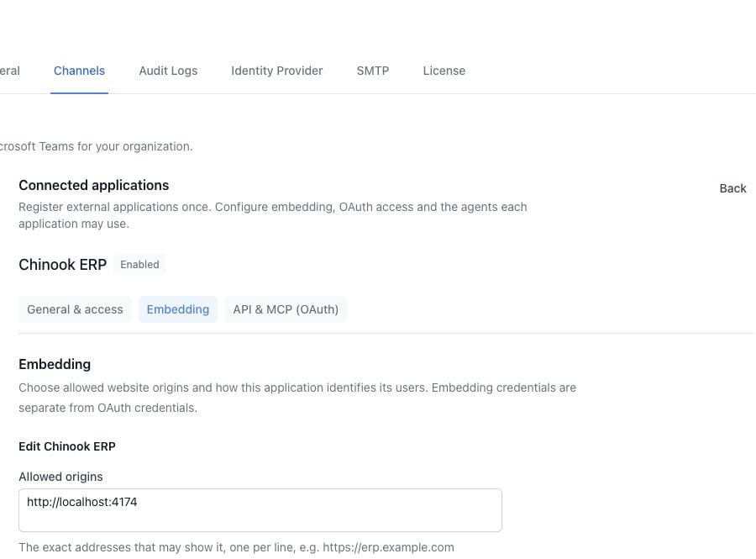Click the Embedding section heading
Viewport: 756px width, 559px height.
tap(55, 364)
